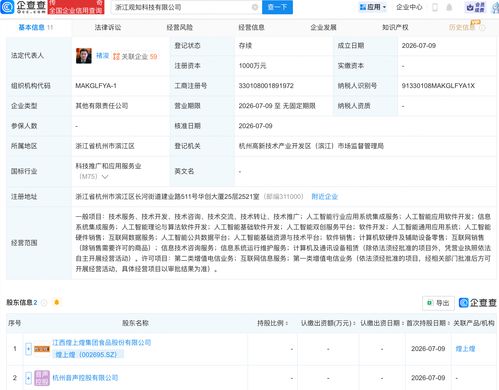
Task: Click the 浙江省杭州市滨江区 region value
Action: [x=105, y=146]
